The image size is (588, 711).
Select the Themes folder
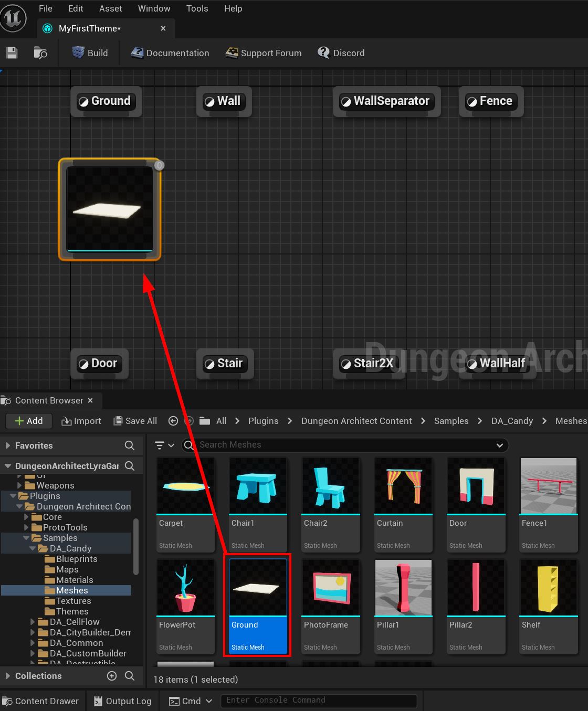pyautogui.click(x=67, y=611)
